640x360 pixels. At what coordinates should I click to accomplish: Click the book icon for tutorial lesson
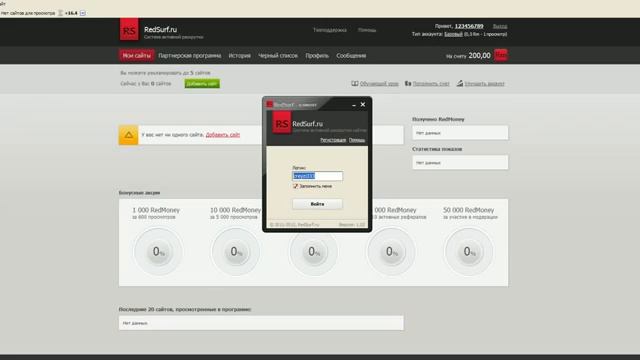click(355, 83)
